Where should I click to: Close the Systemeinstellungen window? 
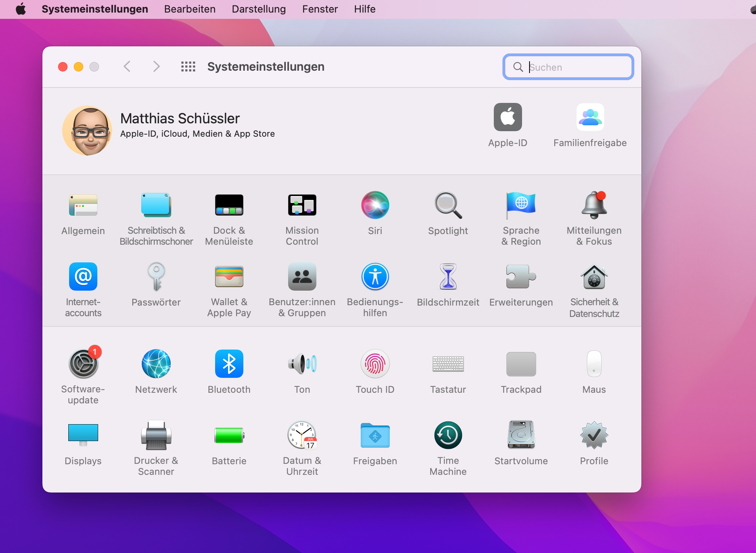pyautogui.click(x=63, y=67)
